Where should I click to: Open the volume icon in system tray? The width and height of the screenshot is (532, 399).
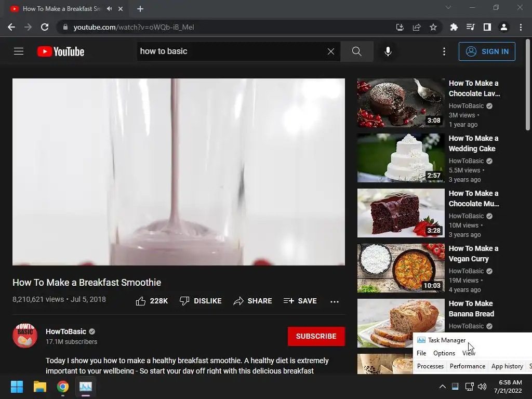[482, 387]
